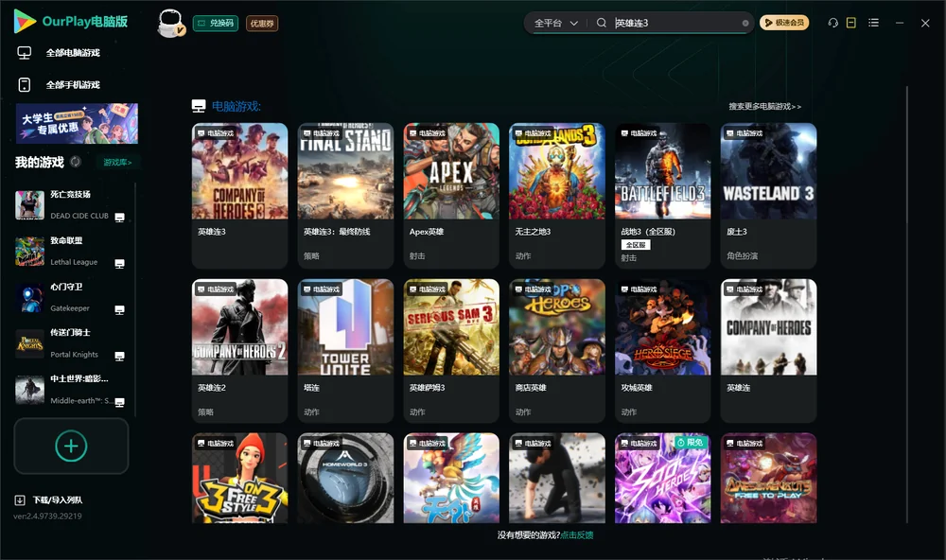
Task: Click the phone icon beside 全部手机游戏
Action: coord(25,84)
